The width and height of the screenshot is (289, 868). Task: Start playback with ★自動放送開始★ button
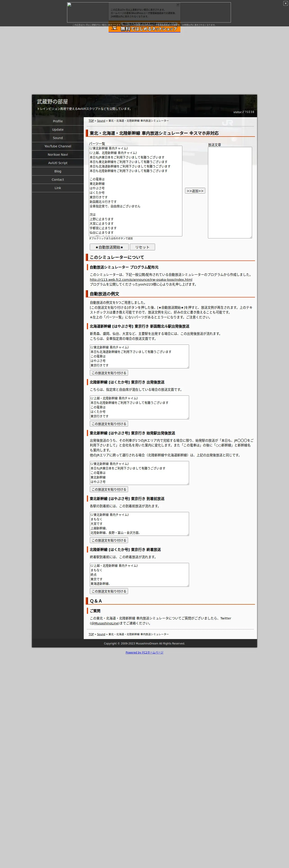[109, 247]
